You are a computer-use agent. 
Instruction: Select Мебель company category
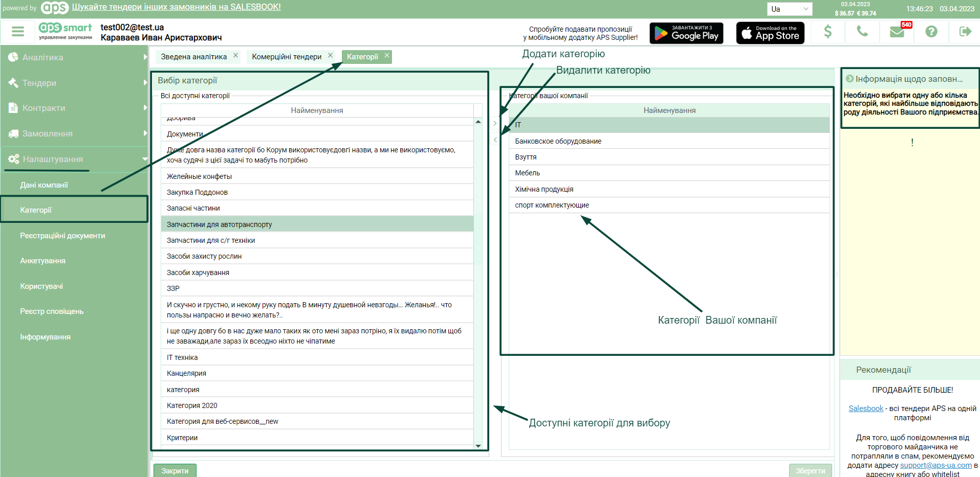pyautogui.click(x=669, y=173)
